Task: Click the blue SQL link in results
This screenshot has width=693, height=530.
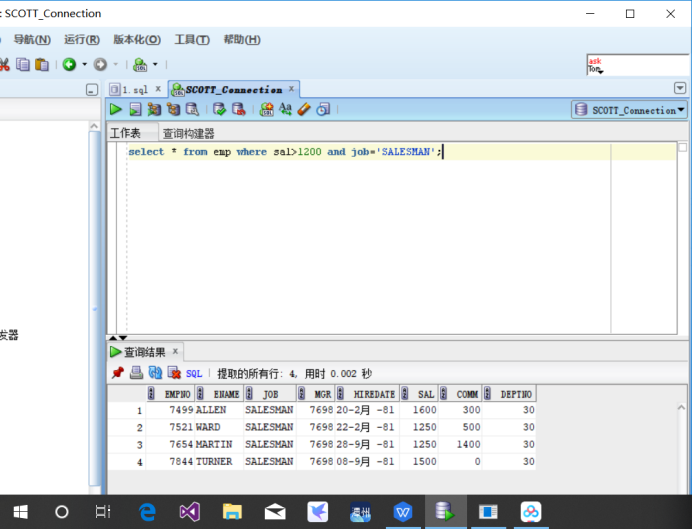Action: pyautogui.click(x=194, y=374)
